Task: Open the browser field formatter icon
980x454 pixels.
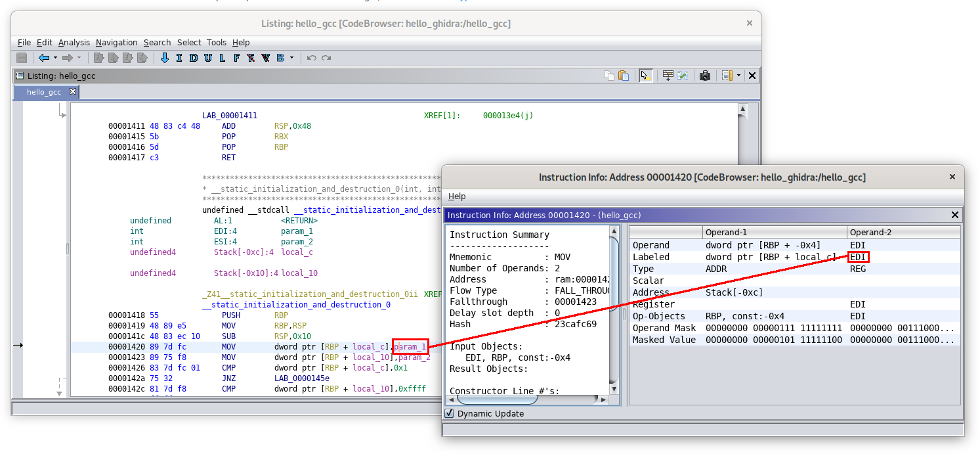Action: click(668, 76)
